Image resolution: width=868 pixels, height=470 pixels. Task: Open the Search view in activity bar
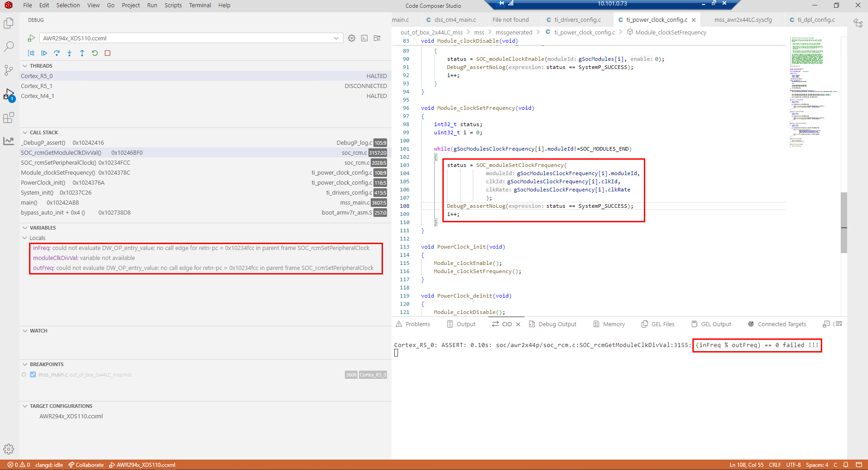[x=9, y=47]
